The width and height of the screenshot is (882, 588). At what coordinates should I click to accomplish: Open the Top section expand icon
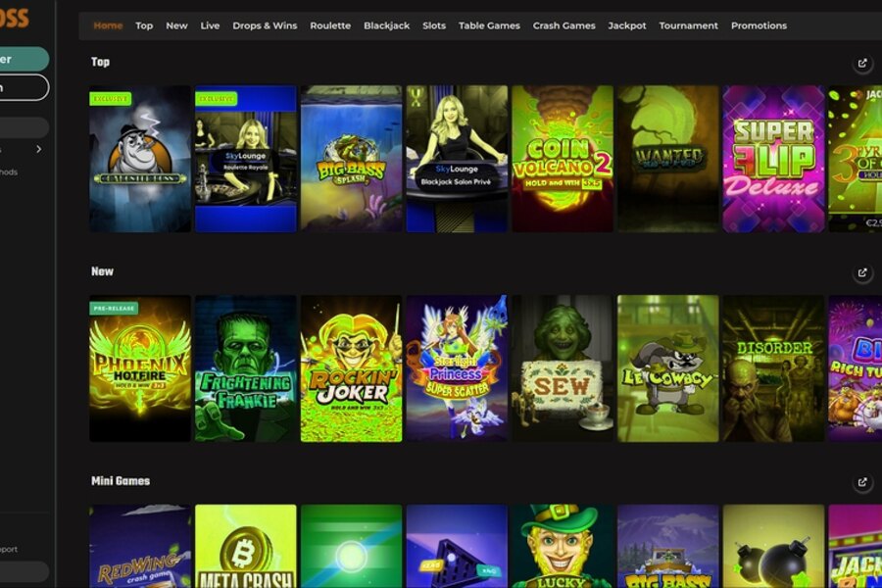[862, 63]
